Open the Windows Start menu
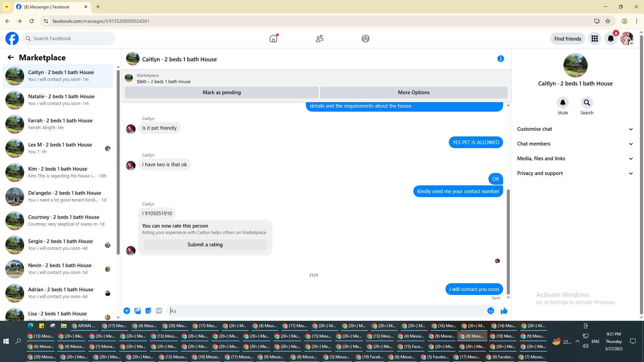The image size is (644, 362). (x=6, y=341)
